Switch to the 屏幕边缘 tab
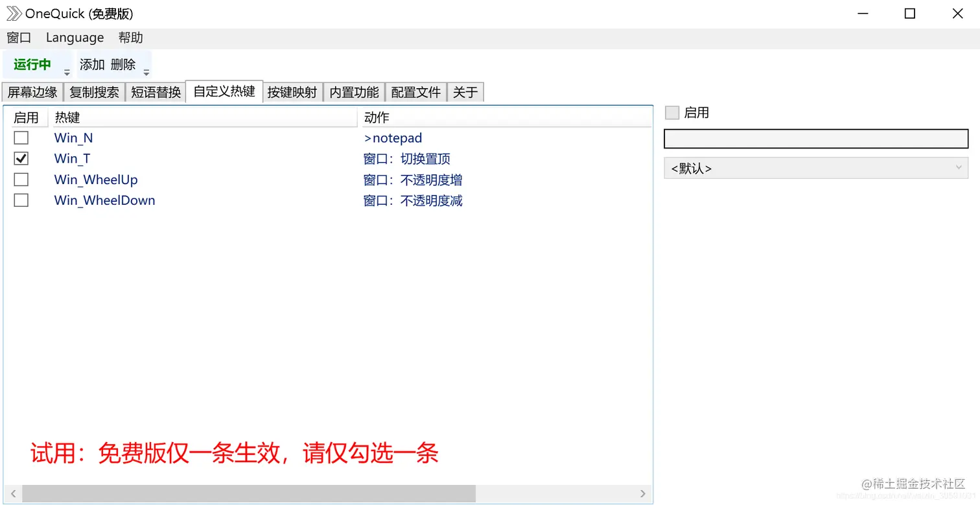980x505 pixels. [x=32, y=91]
